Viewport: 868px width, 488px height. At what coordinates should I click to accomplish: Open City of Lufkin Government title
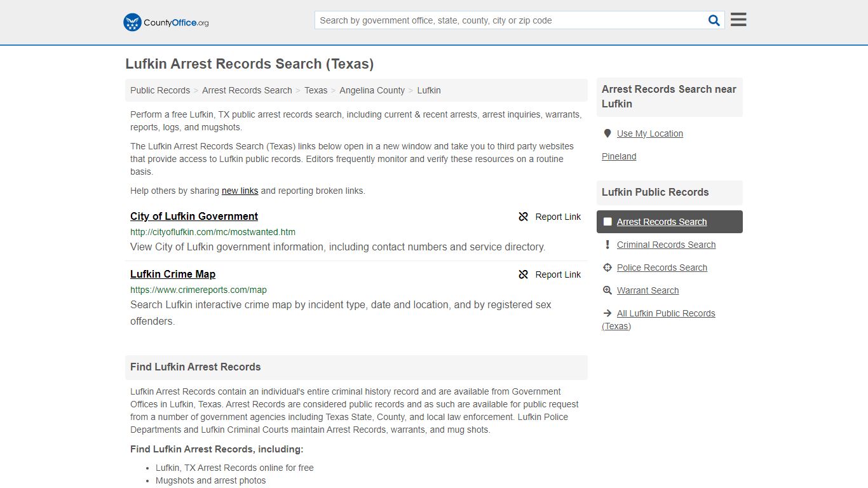click(x=194, y=216)
